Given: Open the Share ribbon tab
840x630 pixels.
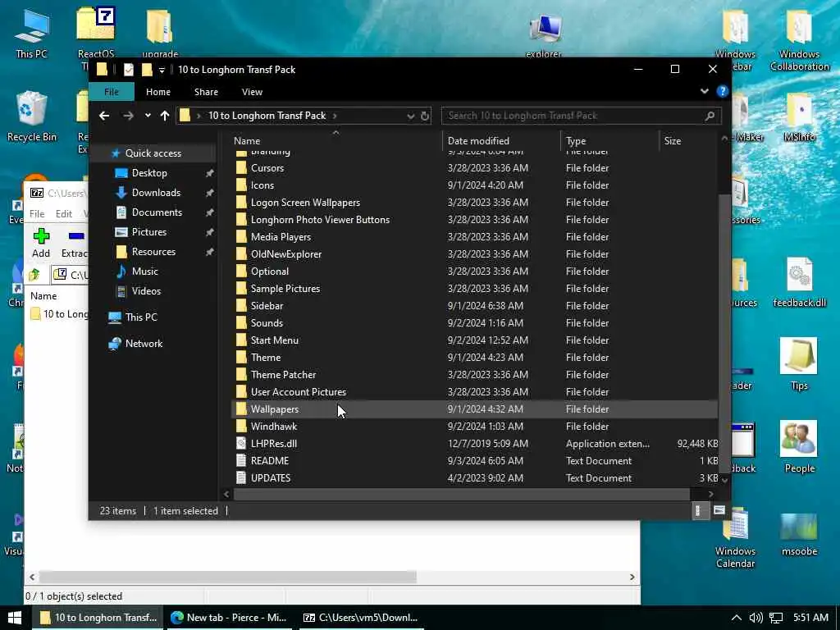Looking at the screenshot, I should pos(206,92).
